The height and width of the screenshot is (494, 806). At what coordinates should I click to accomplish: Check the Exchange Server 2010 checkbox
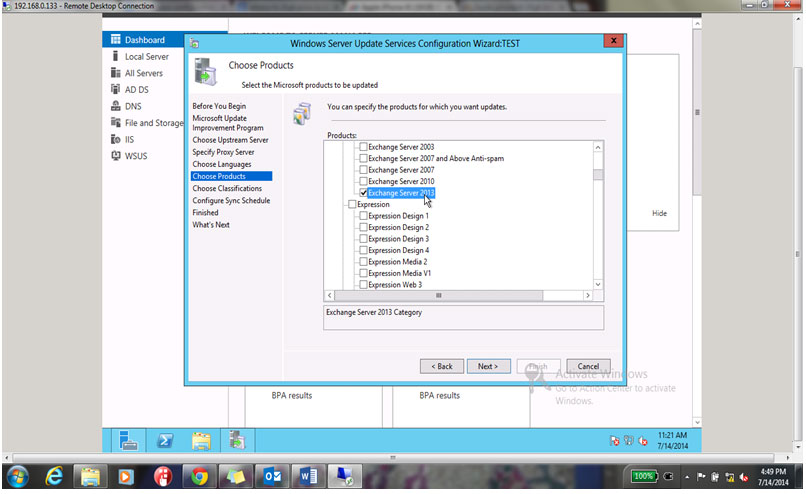pos(363,181)
